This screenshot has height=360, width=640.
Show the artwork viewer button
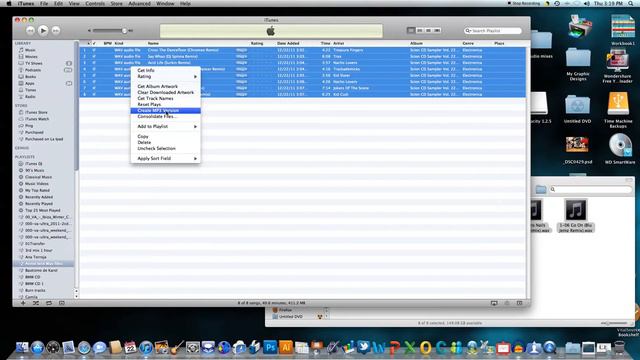pos(62,303)
